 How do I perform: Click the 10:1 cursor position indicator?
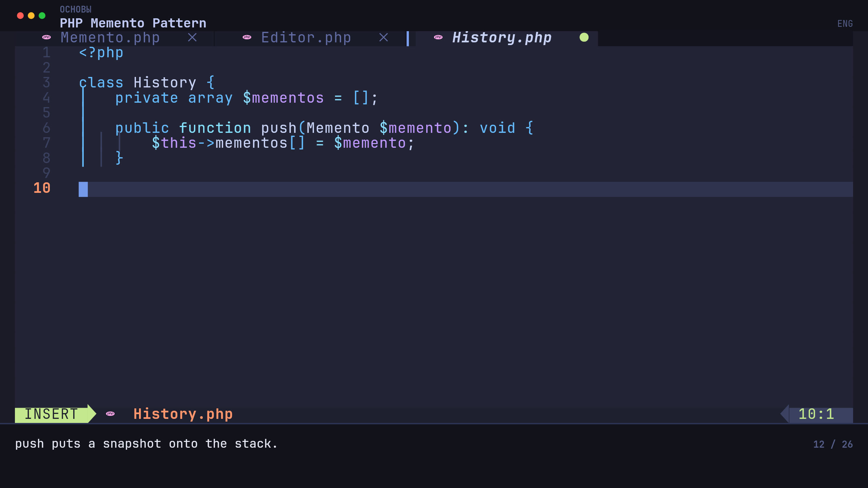tap(816, 414)
